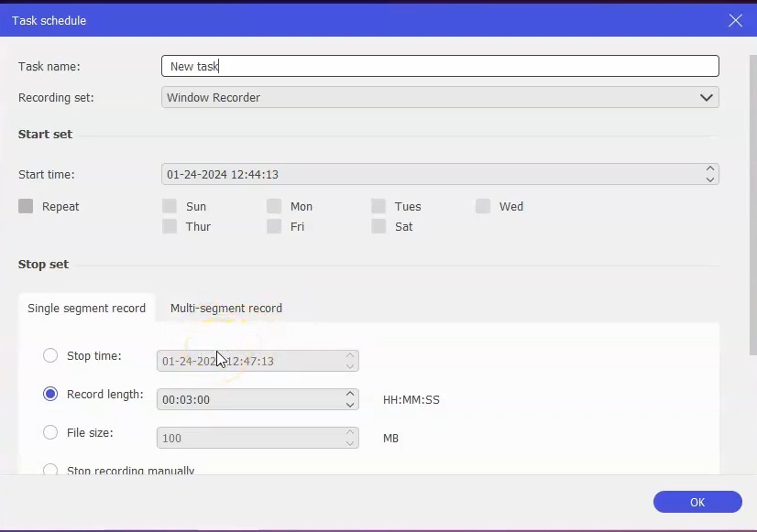Viewport: 757px width, 532px height.
Task: Check the Sat checkbox
Action: click(x=378, y=226)
